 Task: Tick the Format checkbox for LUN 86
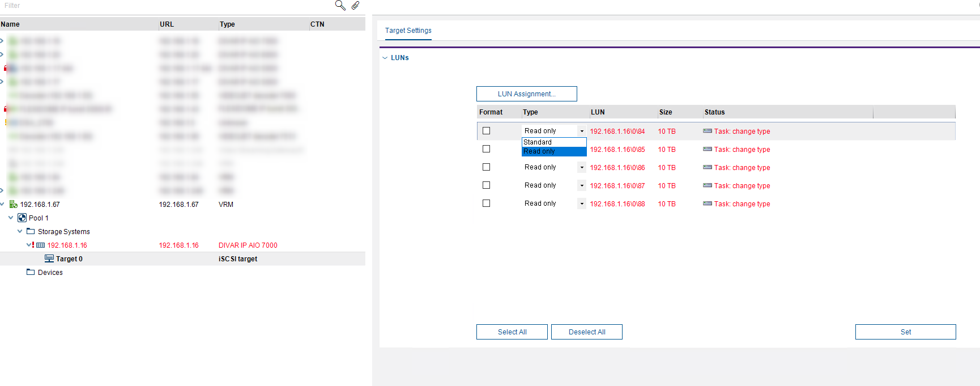pyautogui.click(x=486, y=167)
